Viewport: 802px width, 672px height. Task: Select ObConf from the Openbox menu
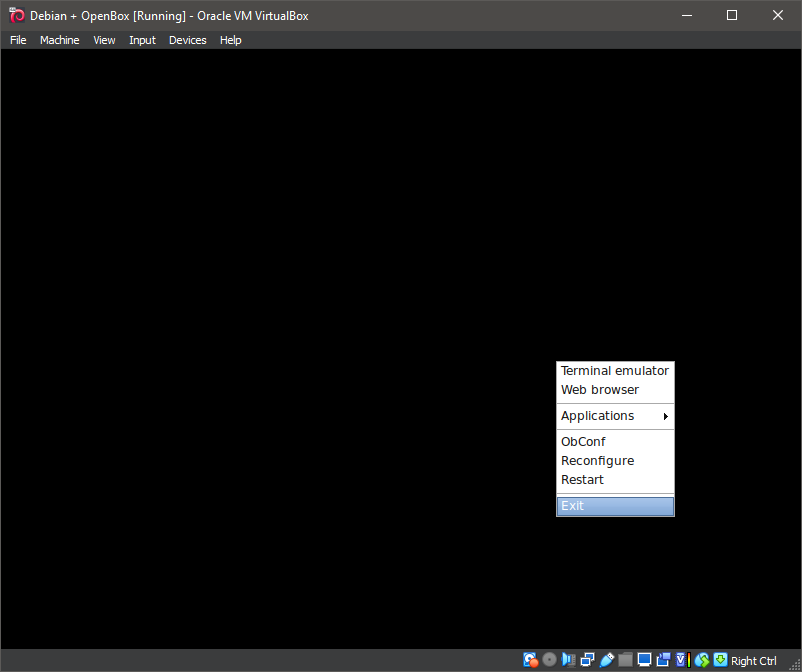click(x=583, y=441)
